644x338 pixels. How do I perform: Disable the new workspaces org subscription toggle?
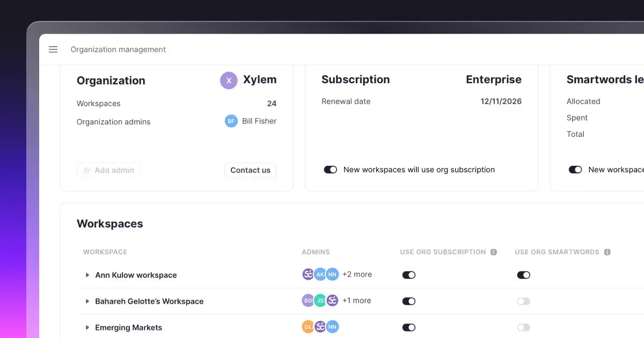tap(331, 170)
